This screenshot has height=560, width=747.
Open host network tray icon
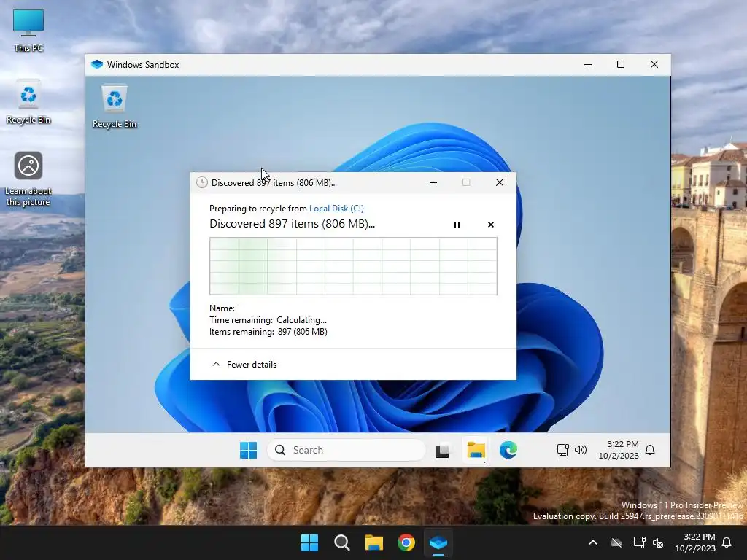point(639,542)
